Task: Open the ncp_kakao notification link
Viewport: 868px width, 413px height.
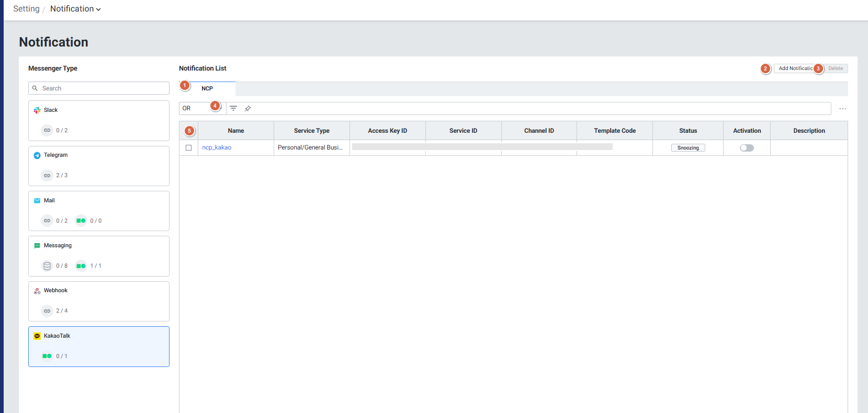Action: point(217,147)
